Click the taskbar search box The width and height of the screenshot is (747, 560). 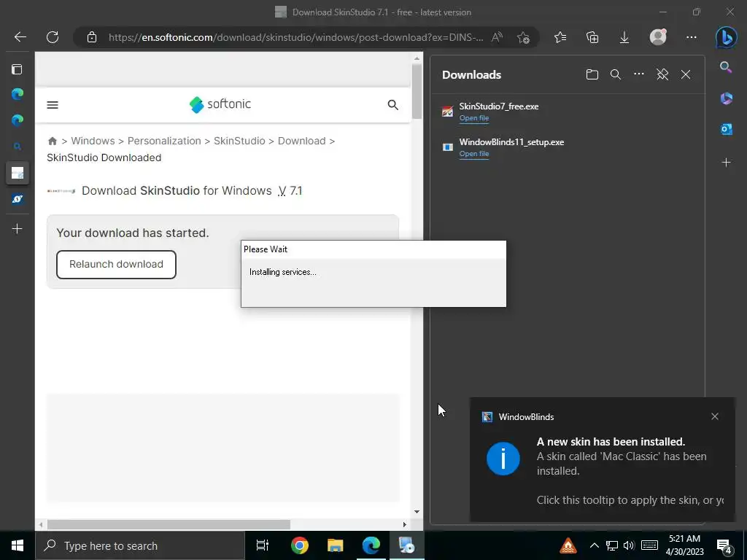[140, 545]
